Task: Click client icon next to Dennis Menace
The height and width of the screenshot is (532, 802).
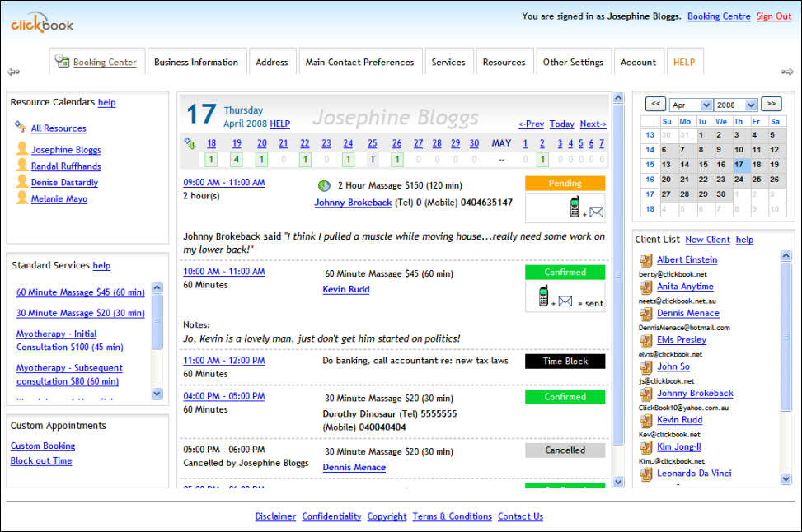Action: pyautogui.click(x=646, y=314)
